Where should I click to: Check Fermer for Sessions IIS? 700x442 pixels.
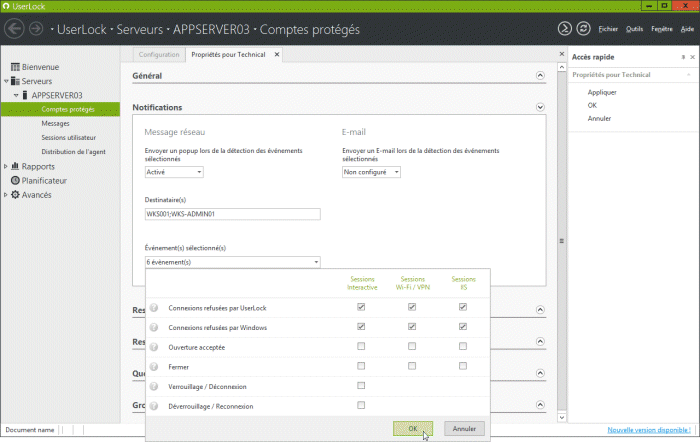click(x=463, y=366)
